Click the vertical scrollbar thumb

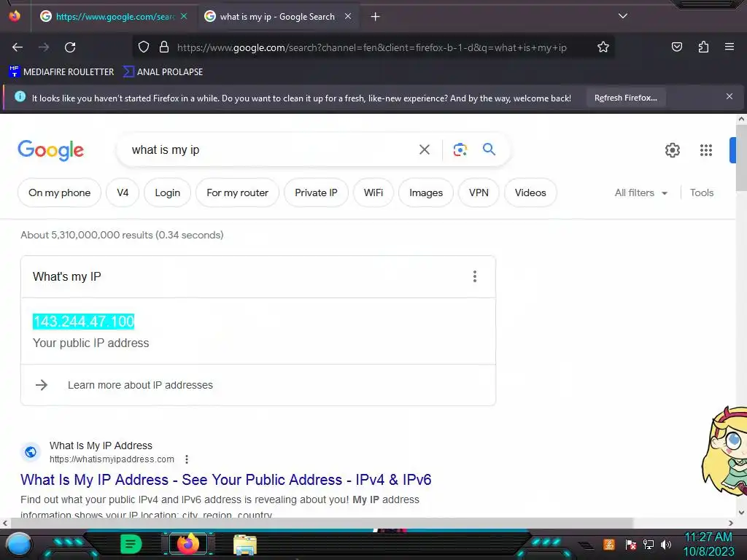(741, 157)
